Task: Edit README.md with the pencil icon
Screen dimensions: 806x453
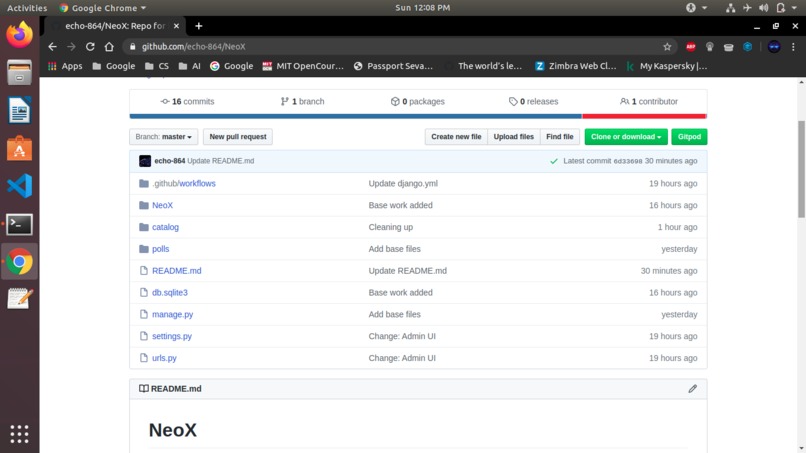Action: (x=692, y=389)
